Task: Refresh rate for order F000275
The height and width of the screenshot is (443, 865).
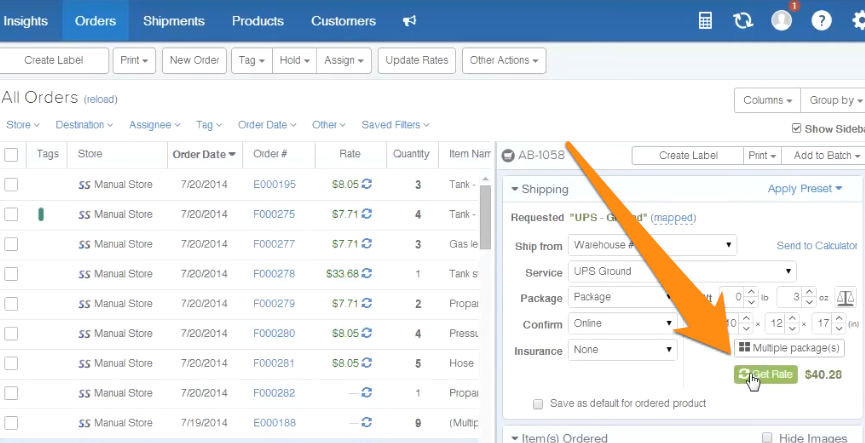Action: click(366, 214)
